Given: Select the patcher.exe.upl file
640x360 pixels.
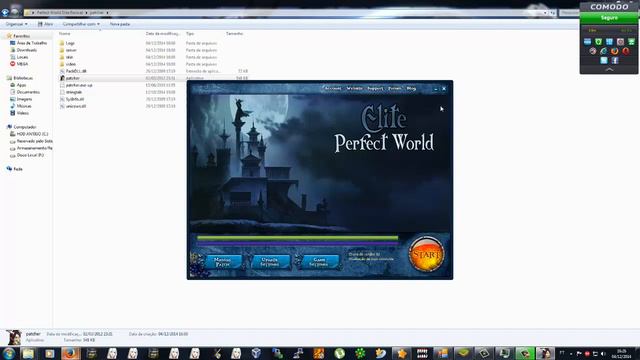Looking at the screenshot, I should (79, 85).
